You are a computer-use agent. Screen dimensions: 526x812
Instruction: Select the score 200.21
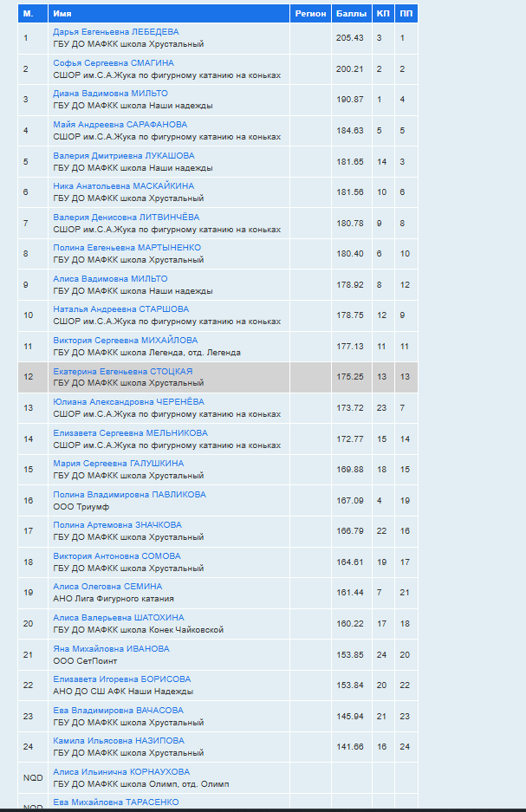tap(350, 69)
